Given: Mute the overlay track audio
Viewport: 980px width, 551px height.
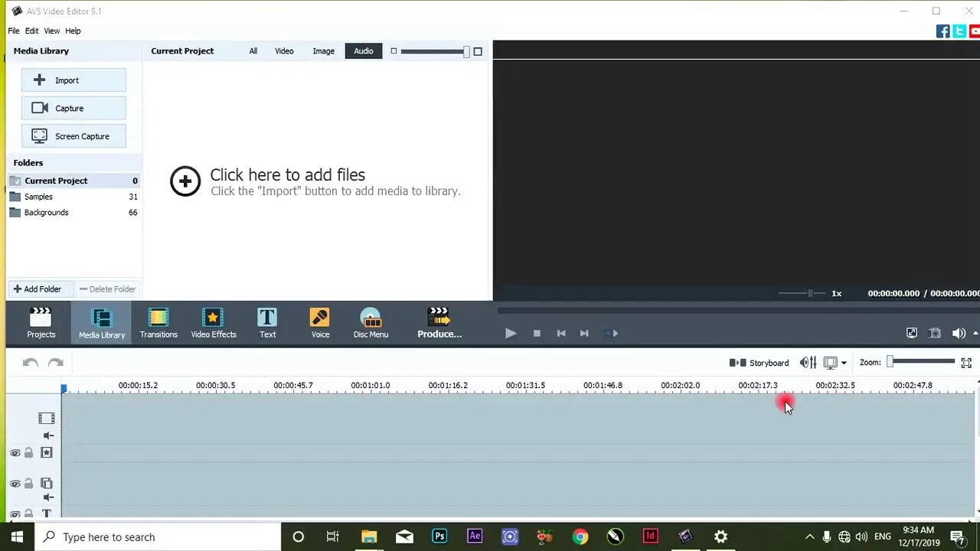Looking at the screenshot, I should [48, 497].
